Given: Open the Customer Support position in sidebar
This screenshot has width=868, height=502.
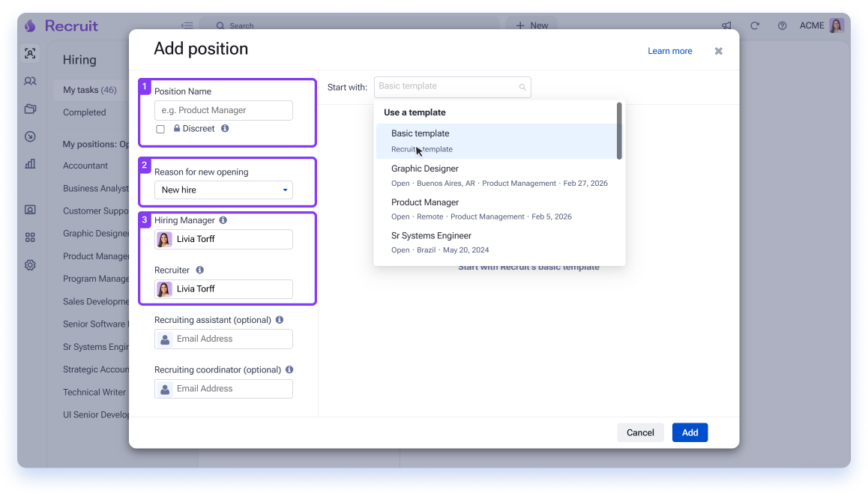Looking at the screenshot, I should (x=96, y=211).
